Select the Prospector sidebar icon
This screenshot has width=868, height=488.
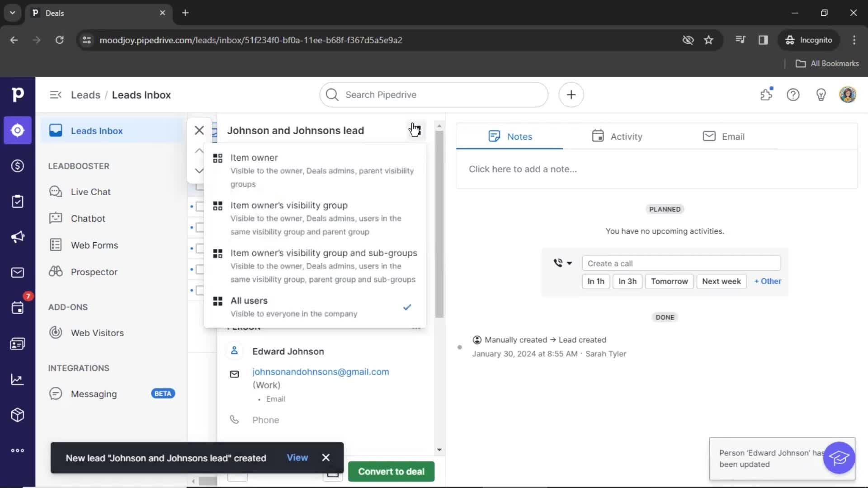56,271
